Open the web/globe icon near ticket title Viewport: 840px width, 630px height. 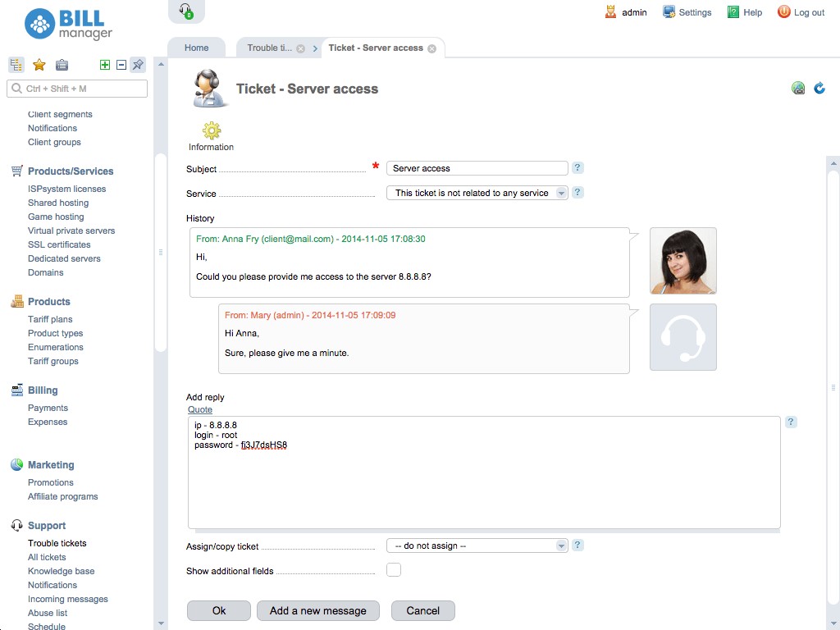click(x=798, y=88)
